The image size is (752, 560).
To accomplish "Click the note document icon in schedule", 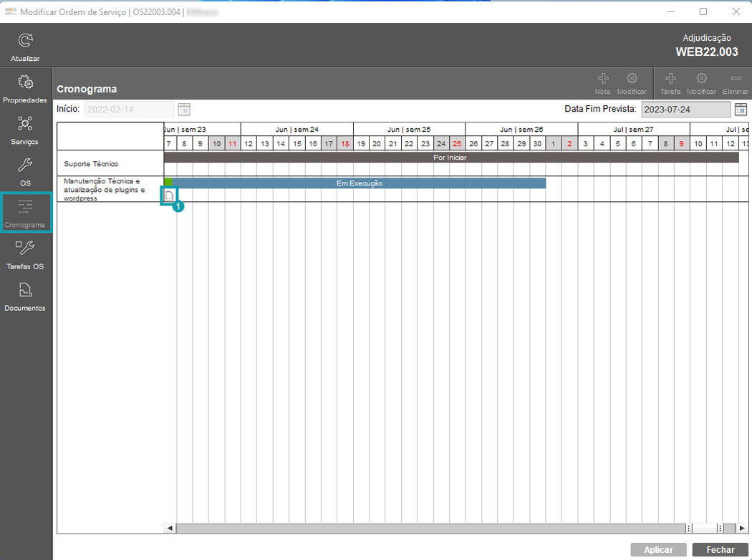I will tap(169, 196).
